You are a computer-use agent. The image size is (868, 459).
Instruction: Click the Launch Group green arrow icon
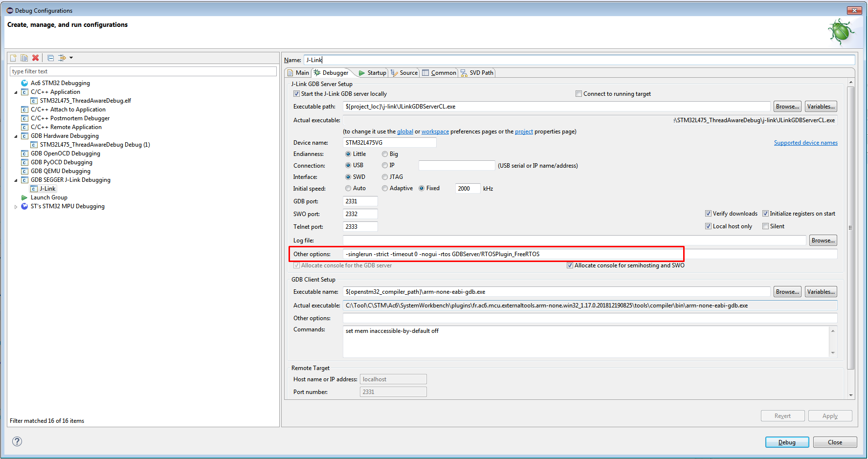pos(24,197)
